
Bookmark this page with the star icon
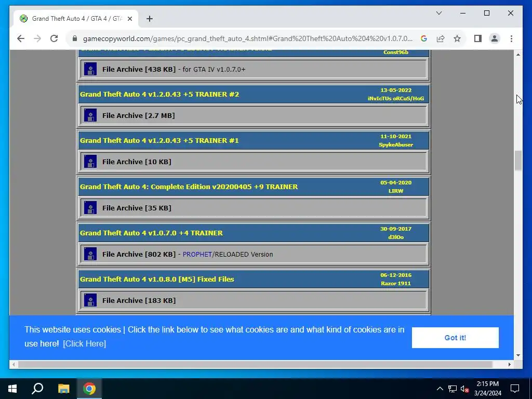pos(457,38)
